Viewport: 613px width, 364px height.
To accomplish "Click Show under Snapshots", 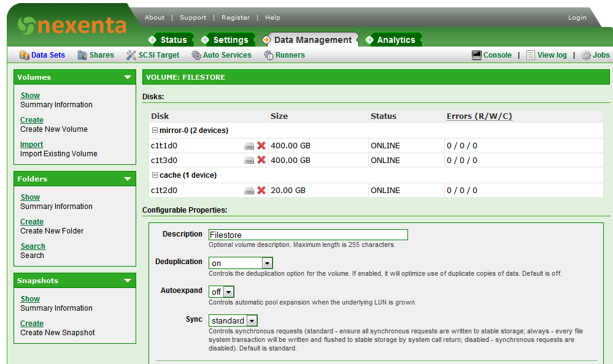I will pyautogui.click(x=30, y=299).
